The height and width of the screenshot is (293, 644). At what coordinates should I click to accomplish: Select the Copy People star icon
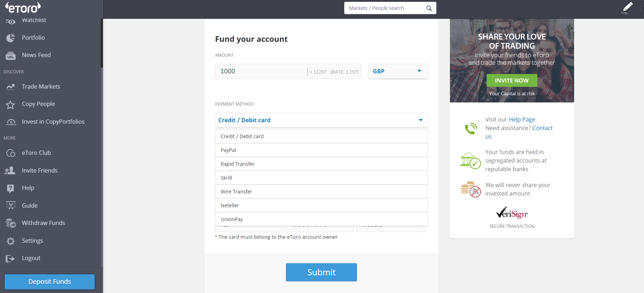click(x=11, y=104)
